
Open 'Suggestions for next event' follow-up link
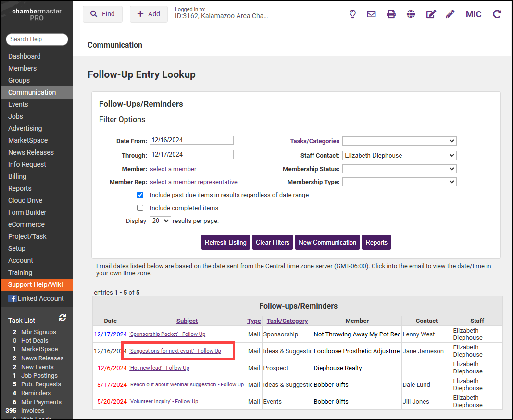(175, 351)
